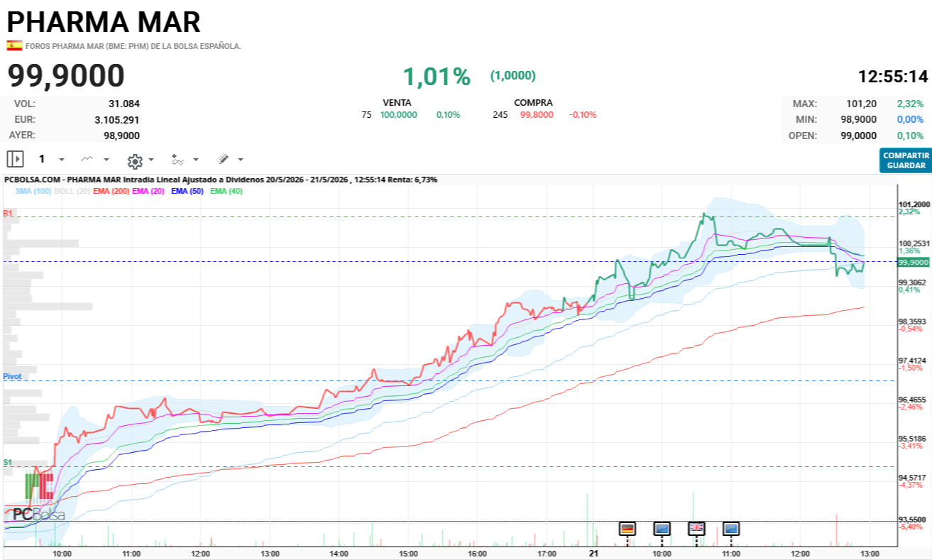
Task: Click the COMPRA column header
Action: click(x=533, y=102)
